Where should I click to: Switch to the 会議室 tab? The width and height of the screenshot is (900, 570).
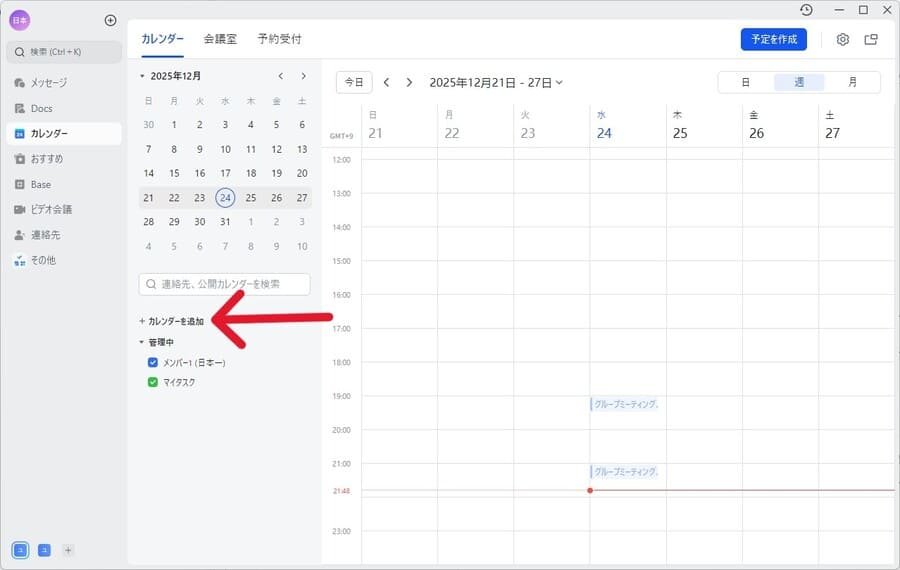220,39
